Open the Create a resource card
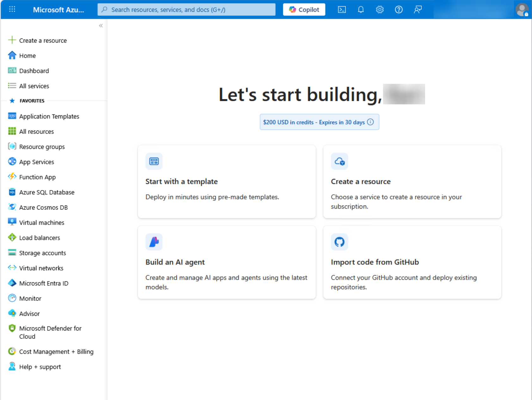 click(x=412, y=182)
